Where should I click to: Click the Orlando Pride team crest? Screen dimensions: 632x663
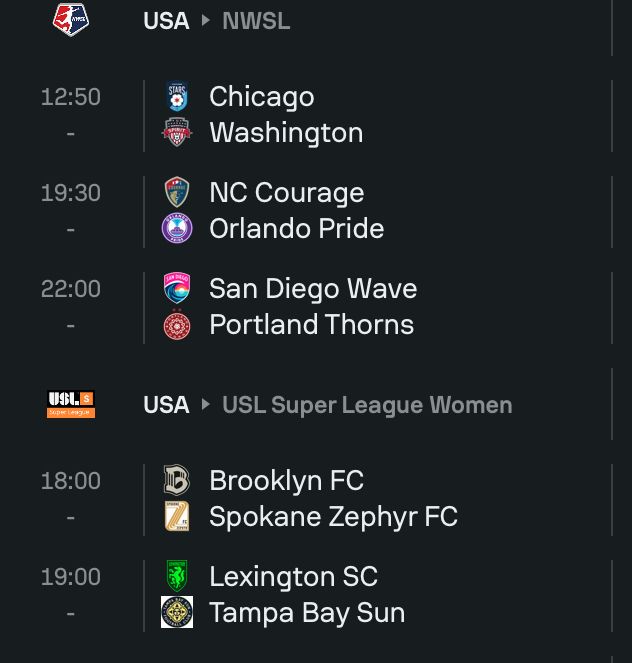coord(177,228)
